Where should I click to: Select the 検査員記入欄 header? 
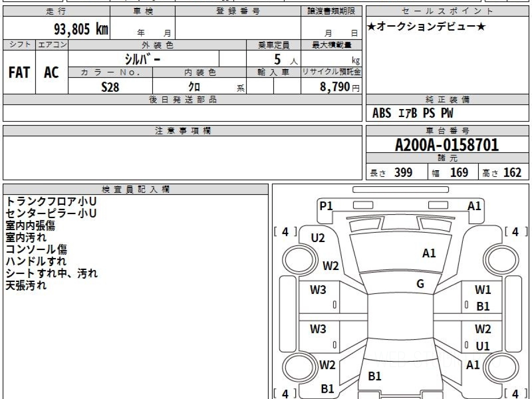tap(136, 189)
